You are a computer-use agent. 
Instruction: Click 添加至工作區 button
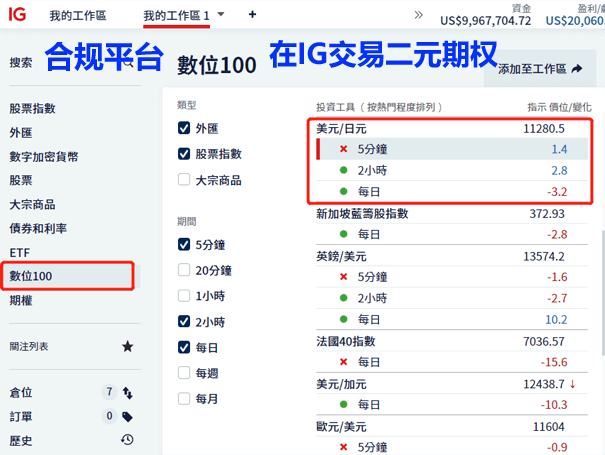(540, 69)
